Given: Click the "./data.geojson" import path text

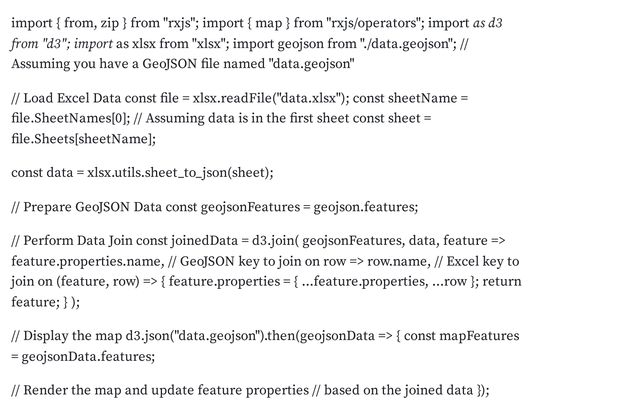Looking at the screenshot, I should click(x=406, y=43).
